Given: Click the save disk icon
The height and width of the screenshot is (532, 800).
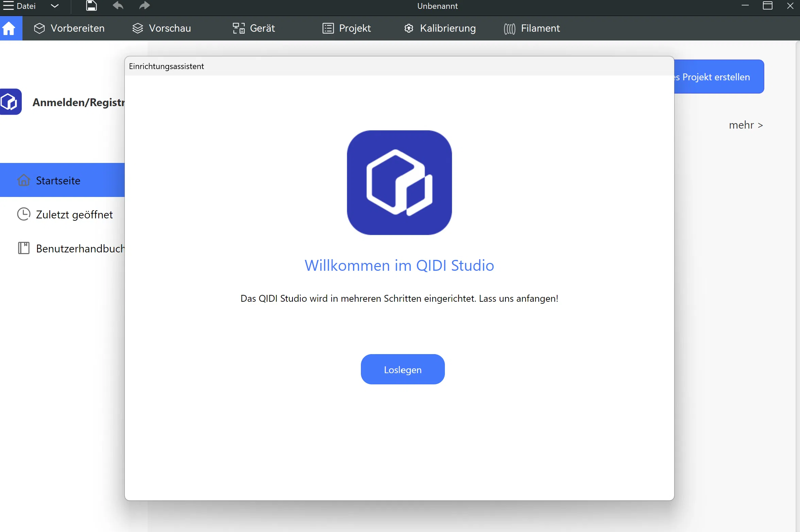Looking at the screenshot, I should 91,6.
